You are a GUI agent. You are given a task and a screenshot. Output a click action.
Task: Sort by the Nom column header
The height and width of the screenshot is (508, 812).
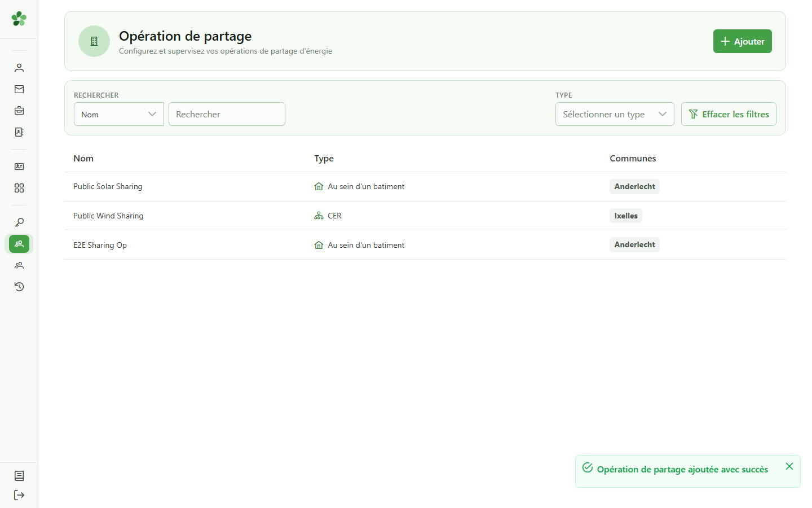(83, 159)
